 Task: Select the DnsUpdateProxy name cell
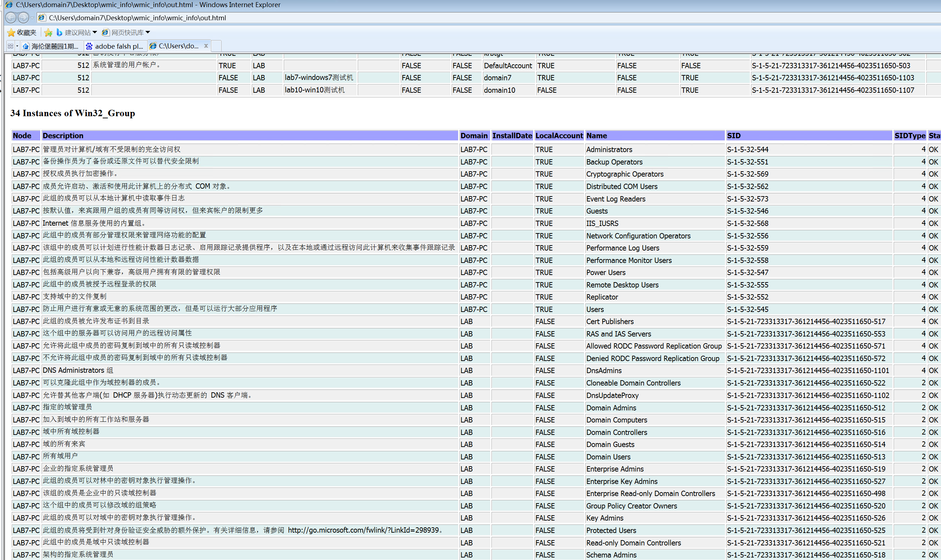pos(655,395)
